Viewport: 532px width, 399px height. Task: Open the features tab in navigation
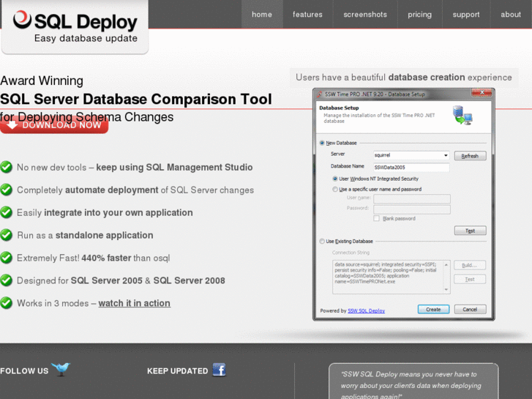[307, 15]
